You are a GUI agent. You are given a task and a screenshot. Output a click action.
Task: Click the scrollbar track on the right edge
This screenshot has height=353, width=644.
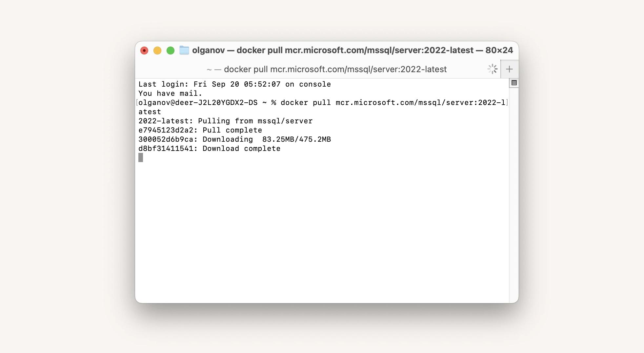(x=514, y=197)
